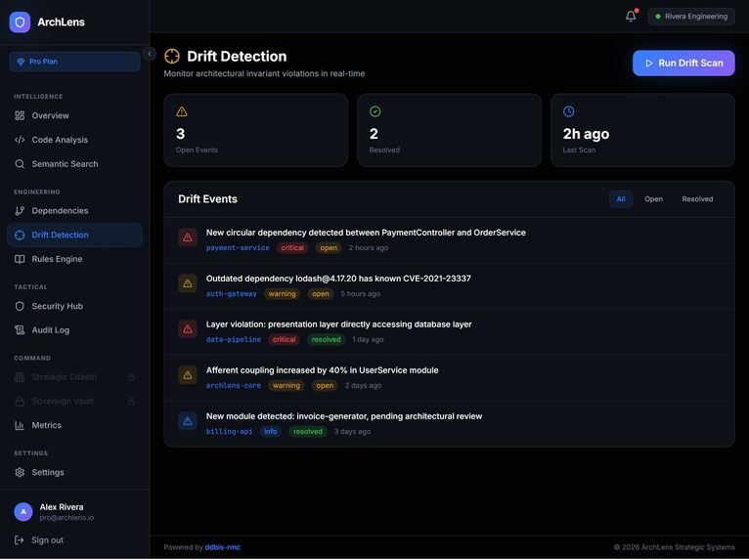
Task: Open the data-pipeline link
Action: pos(233,339)
